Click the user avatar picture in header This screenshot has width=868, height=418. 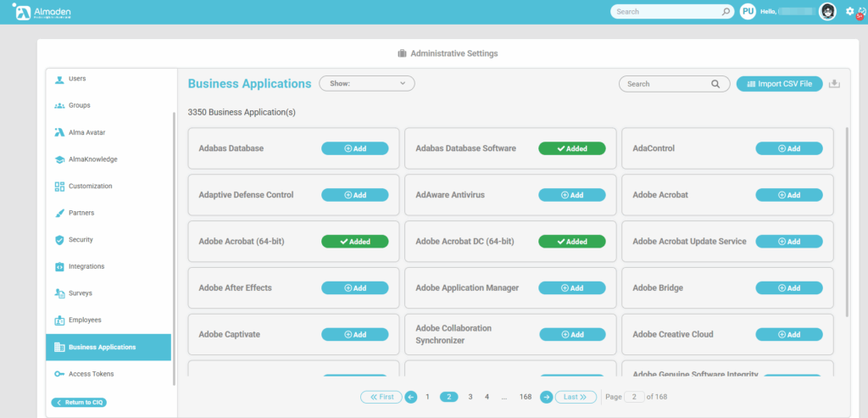point(827,11)
